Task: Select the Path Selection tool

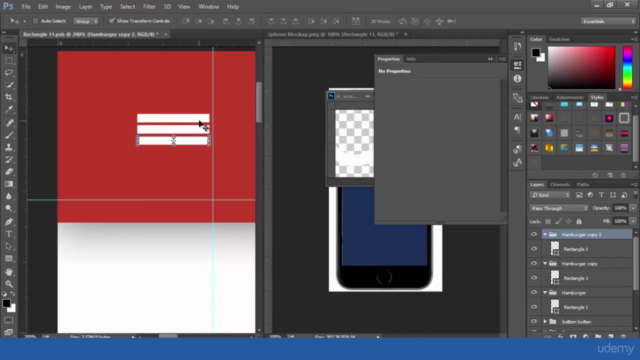Action: [9, 247]
